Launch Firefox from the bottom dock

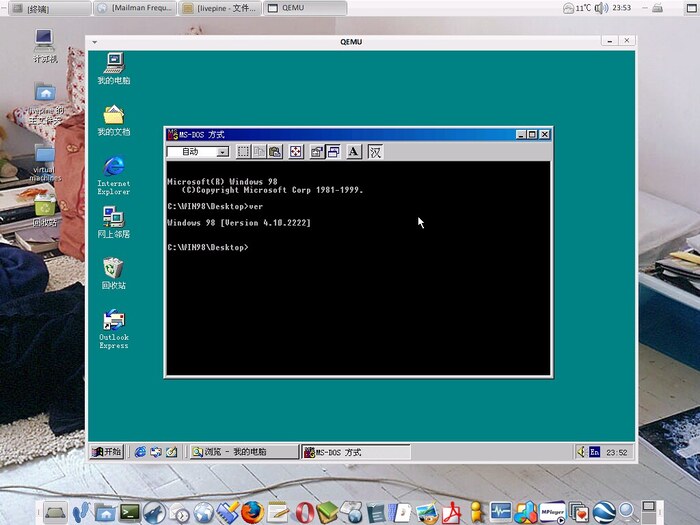point(250,513)
